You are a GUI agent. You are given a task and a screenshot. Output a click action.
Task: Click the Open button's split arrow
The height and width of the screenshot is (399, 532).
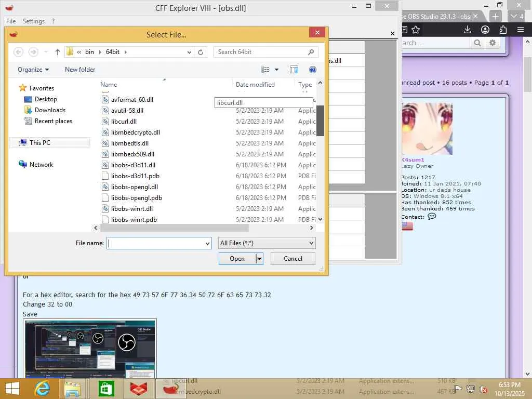coord(259,259)
